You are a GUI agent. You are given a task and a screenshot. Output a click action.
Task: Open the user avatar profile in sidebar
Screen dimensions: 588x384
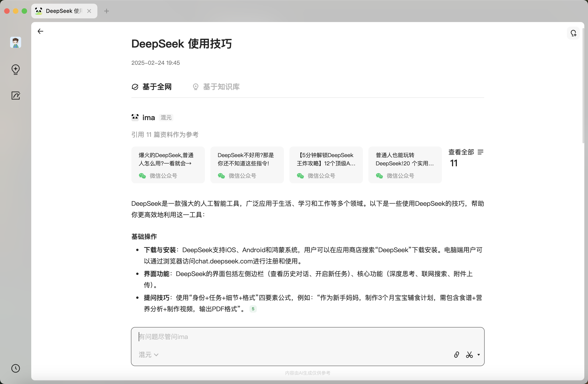(x=16, y=42)
